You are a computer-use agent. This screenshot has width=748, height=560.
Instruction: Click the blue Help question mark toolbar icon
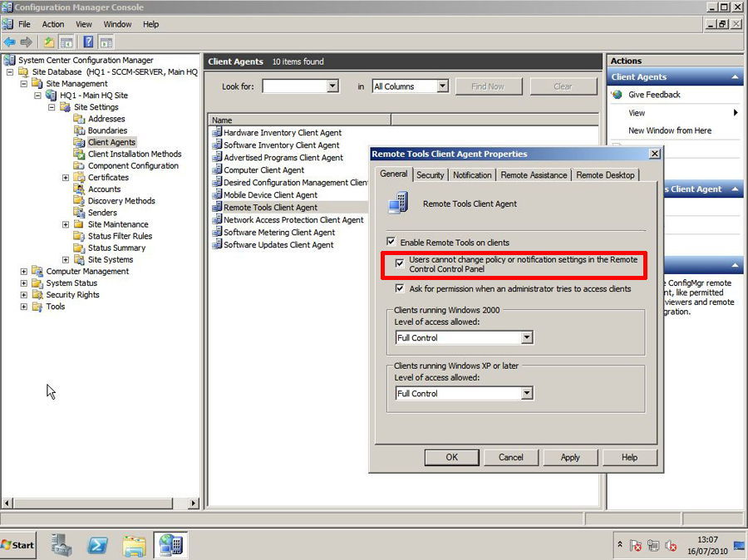[x=88, y=42]
